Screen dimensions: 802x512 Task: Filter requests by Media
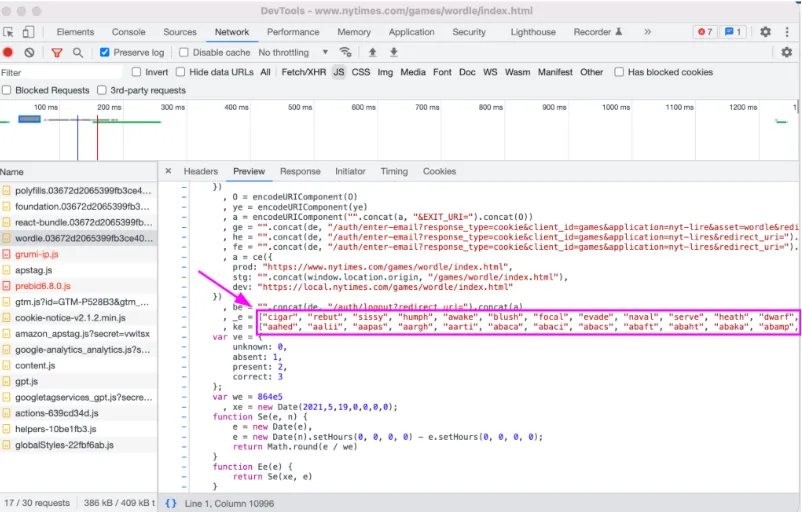[x=413, y=72]
